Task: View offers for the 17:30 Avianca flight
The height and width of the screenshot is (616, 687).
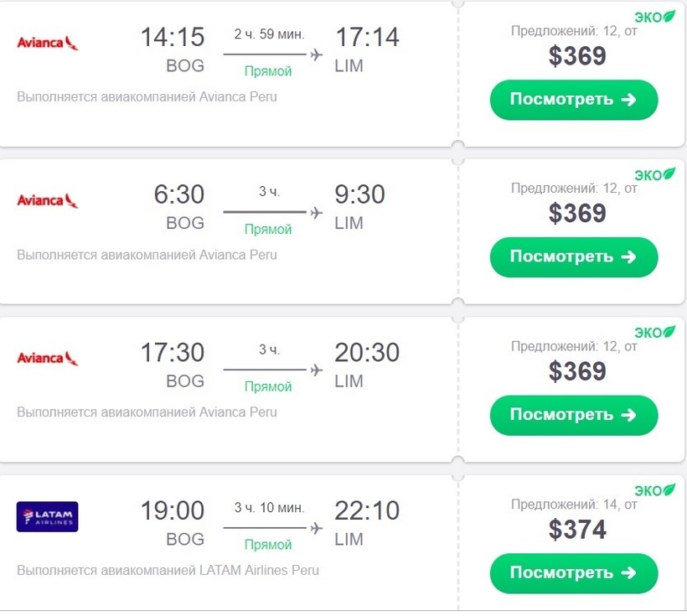Action: (574, 415)
